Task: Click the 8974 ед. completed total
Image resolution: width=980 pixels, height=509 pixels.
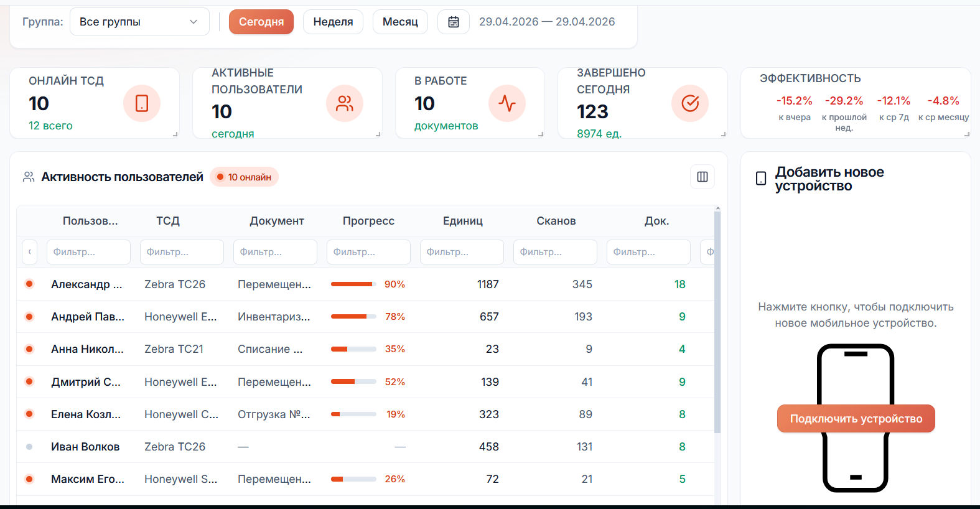Action: (x=599, y=134)
